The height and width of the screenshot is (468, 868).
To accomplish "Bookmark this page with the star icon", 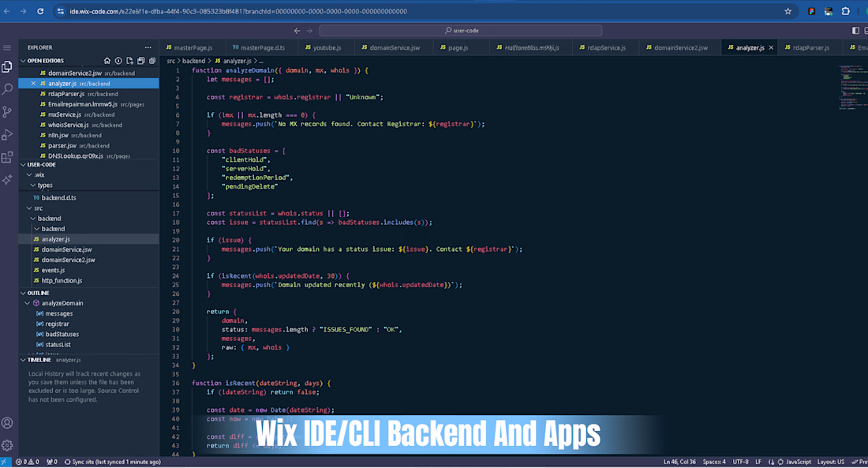I will (x=788, y=11).
